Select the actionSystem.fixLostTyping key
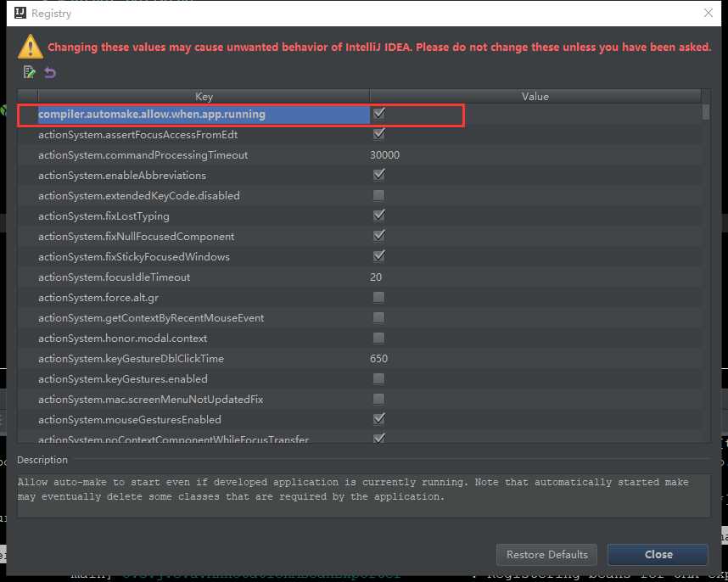 (104, 216)
